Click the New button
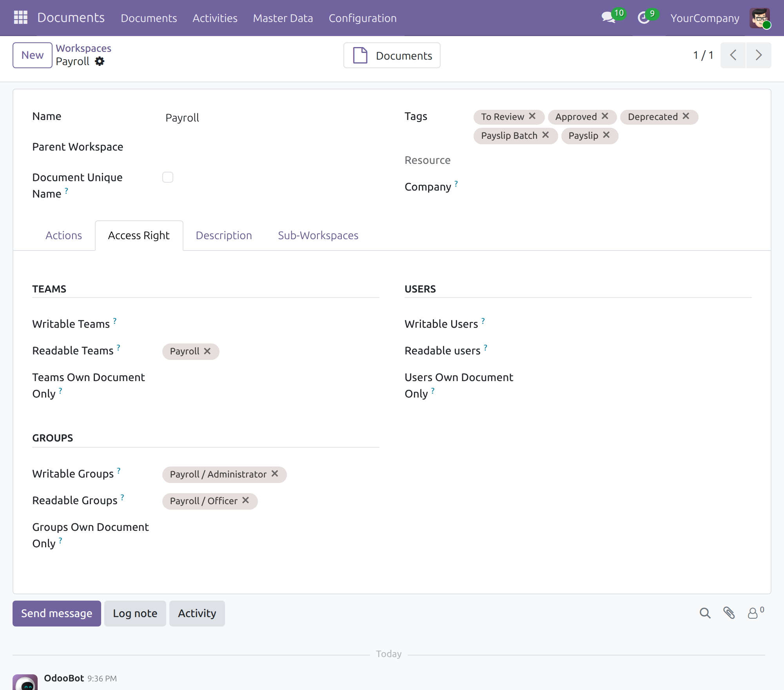Screen dimensions: 784x690 click(32, 55)
